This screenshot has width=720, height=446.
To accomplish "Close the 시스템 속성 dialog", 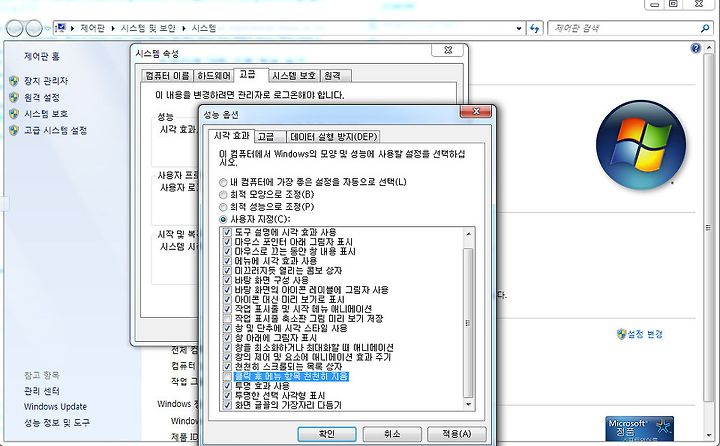I will pyautogui.click(x=448, y=50).
